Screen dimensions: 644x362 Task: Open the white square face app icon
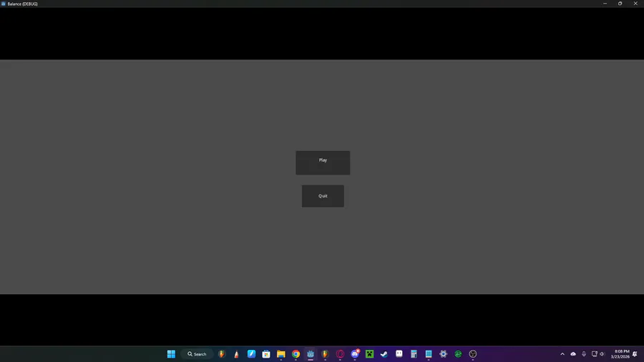coord(399,353)
